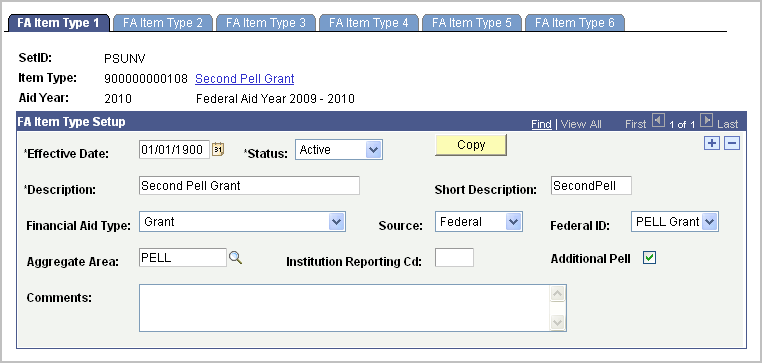Open the Second Pell Grant link

(x=244, y=79)
